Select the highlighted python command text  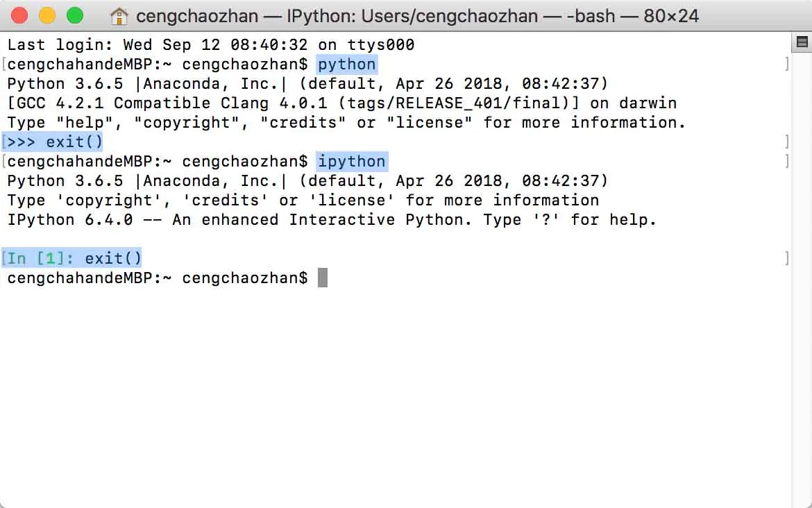[347, 64]
